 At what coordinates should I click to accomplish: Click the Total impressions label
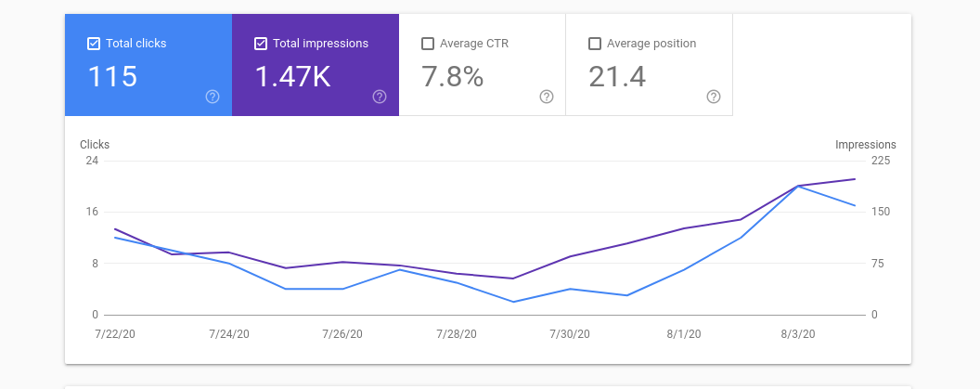[x=320, y=44]
